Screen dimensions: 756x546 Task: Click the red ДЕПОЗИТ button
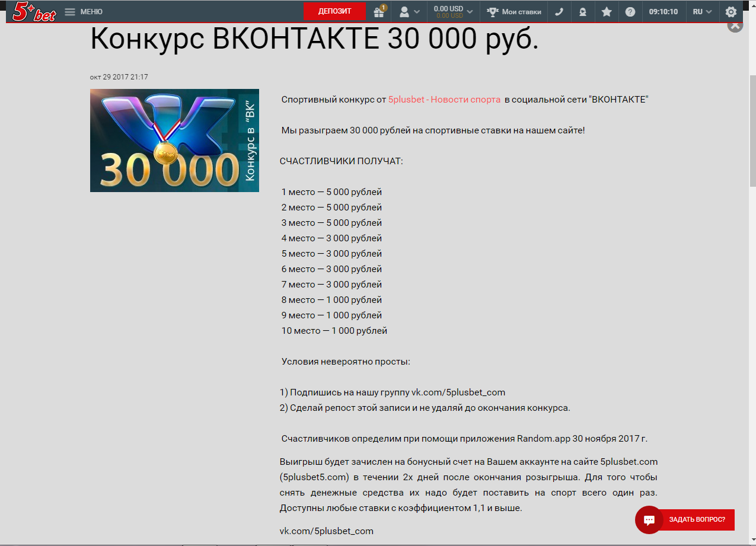pyautogui.click(x=334, y=11)
